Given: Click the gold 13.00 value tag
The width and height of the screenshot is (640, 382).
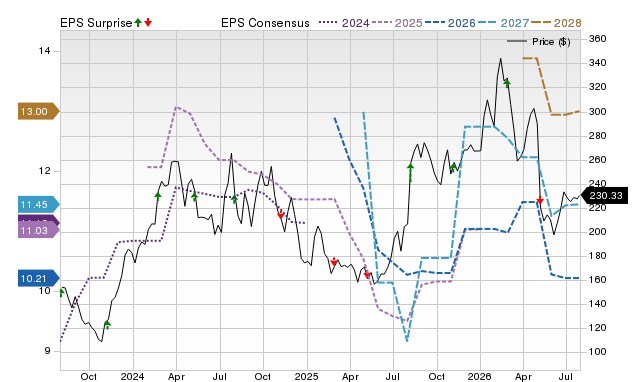Looking at the screenshot, I should click(38, 111).
